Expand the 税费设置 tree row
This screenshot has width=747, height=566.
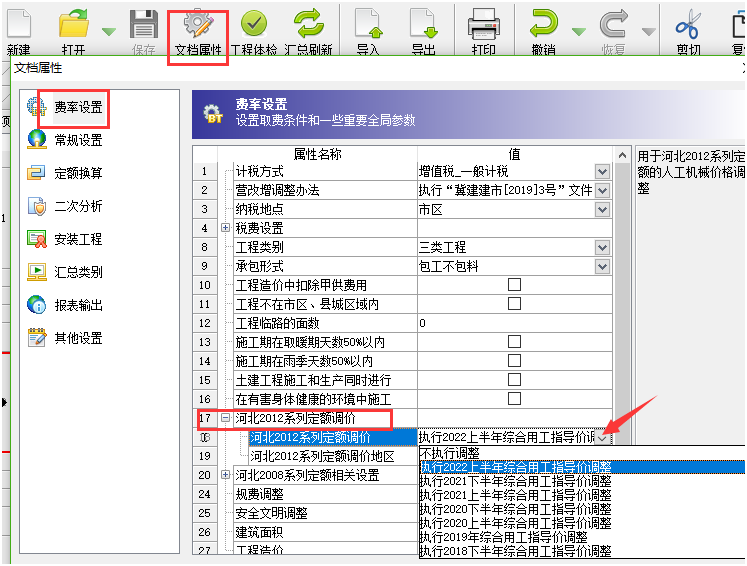pyautogui.click(x=226, y=229)
